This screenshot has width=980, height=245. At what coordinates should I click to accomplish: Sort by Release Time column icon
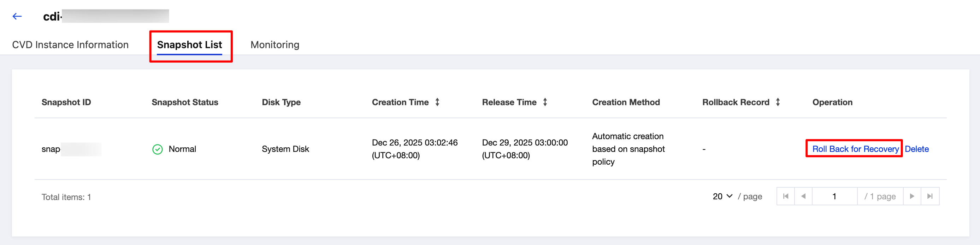click(x=545, y=102)
